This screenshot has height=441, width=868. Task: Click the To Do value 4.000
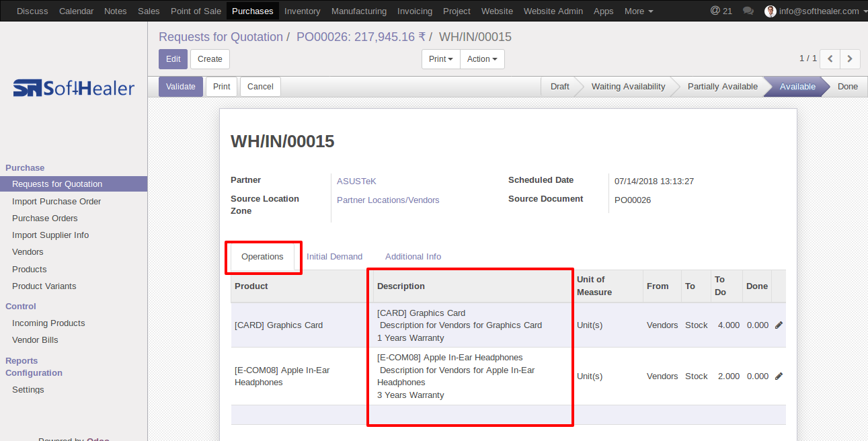pos(729,325)
